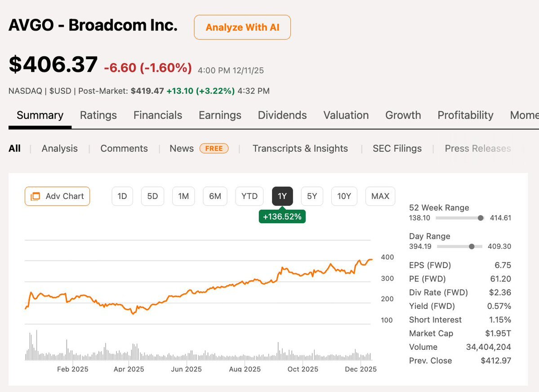Screen dimensions: 539x392
Task: Filter by Analysis
Action: 60,149
